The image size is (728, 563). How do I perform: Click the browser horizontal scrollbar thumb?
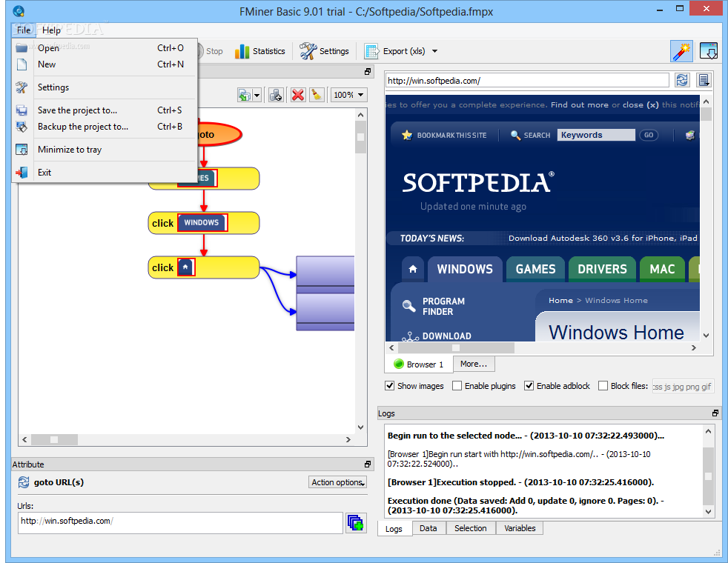tap(456, 347)
